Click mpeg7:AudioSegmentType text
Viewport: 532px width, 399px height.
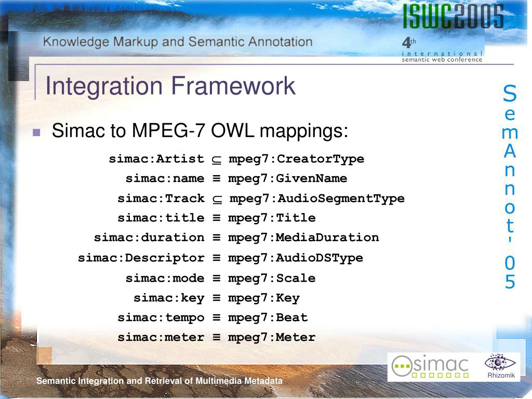pyautogui.click(x=317, y=199)
